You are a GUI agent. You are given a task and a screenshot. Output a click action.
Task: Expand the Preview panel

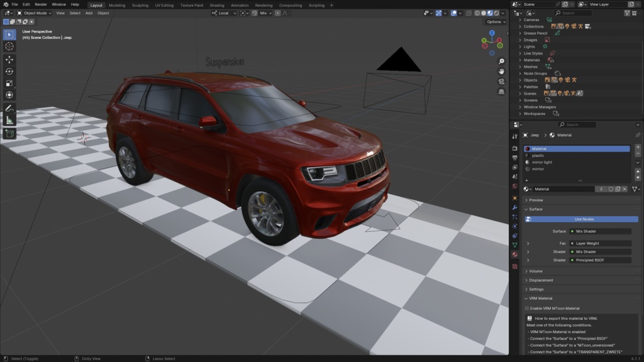[x=536, y=200]
